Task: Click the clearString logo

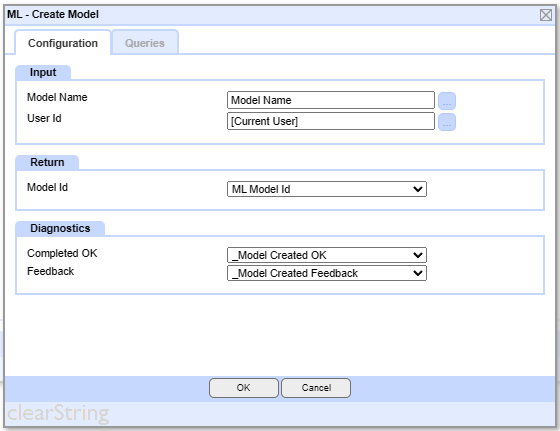Action: coord(58,414)
